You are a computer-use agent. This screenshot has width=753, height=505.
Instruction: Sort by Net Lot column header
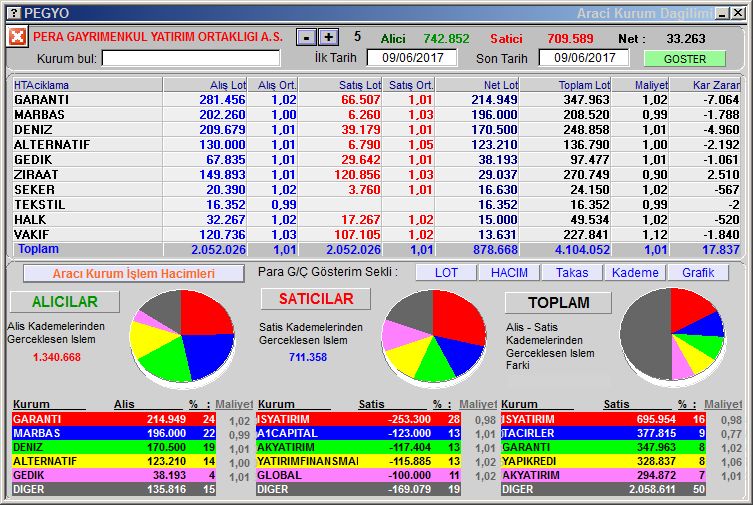coord(477,85)
